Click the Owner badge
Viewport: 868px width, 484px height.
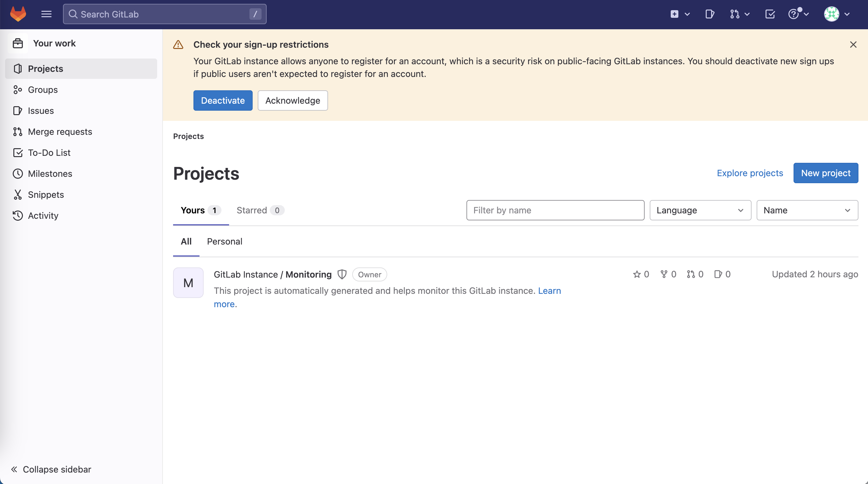pos(369,274)
